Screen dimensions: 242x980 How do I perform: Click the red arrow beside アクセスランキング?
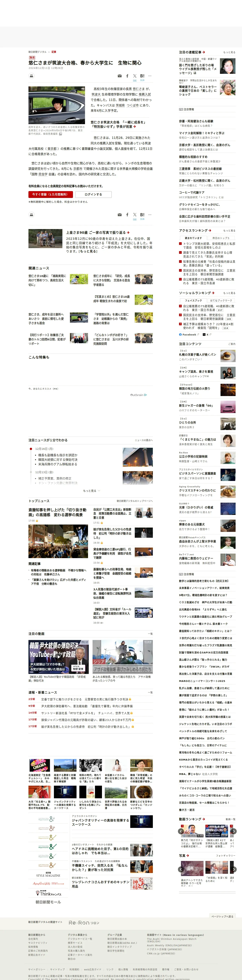(210, 231)
